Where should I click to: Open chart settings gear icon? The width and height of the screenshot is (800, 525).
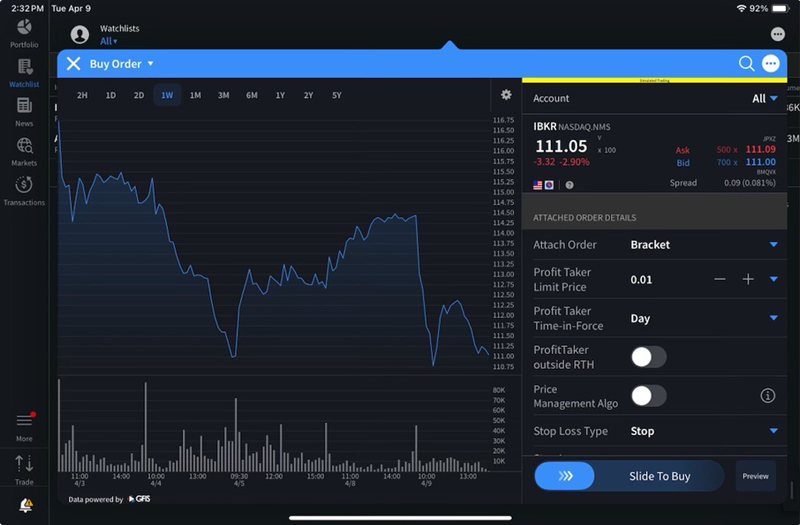(x=506, y=94)
